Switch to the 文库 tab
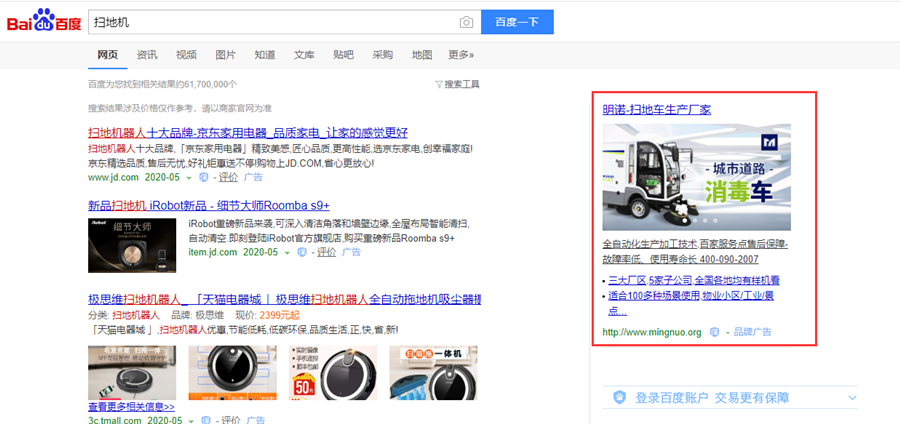Screen dimensions: 900x424 304,55
